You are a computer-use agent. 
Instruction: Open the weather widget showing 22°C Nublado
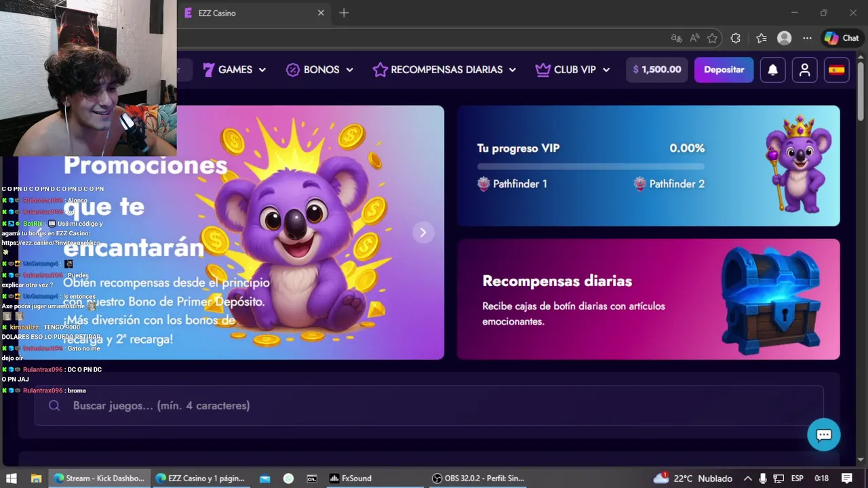[x=693, y=478]
